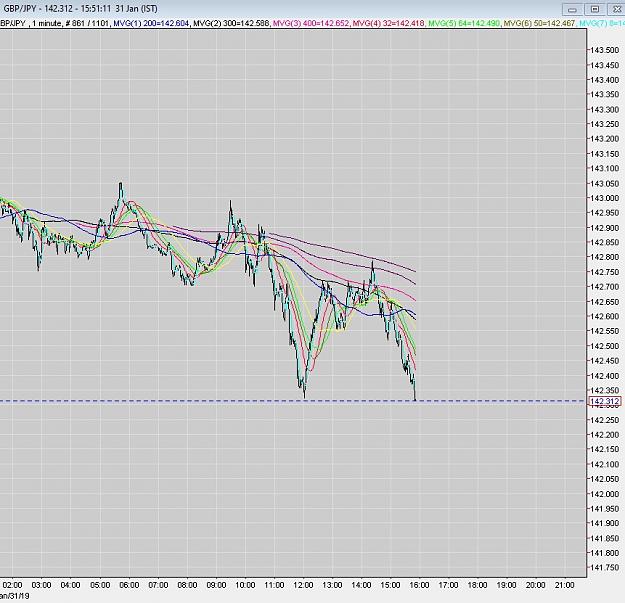The width and height of the screenshot is (625, 603).
Task: Click the 02:00 time axis label
Action: tap(12, 585)
